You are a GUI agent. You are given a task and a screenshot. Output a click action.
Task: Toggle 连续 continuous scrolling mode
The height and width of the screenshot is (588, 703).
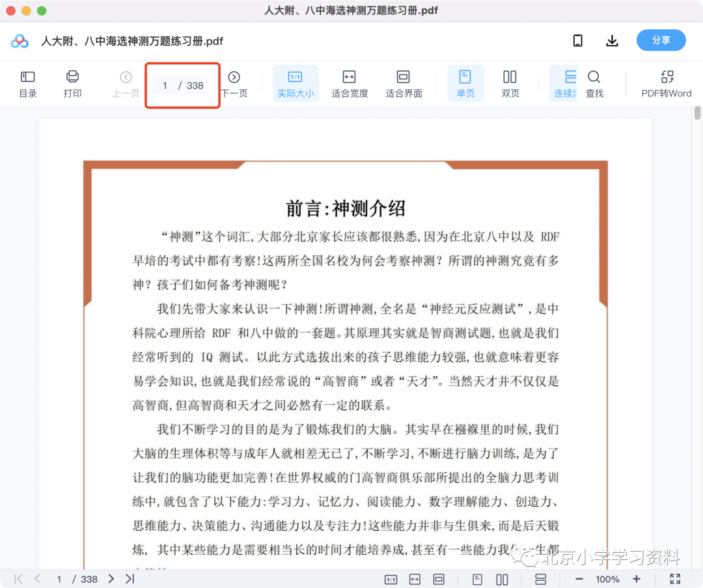tap(565, 84)
